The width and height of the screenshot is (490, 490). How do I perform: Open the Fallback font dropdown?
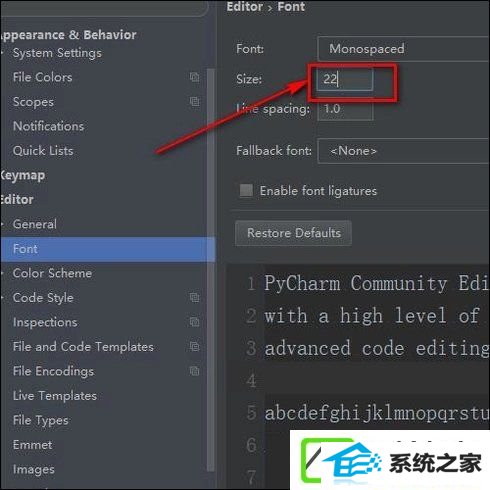click(404, 151)
